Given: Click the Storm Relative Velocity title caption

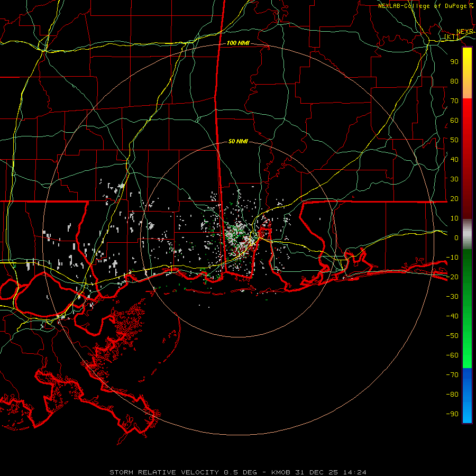Looking at the screenshot, I should point(237,472).
